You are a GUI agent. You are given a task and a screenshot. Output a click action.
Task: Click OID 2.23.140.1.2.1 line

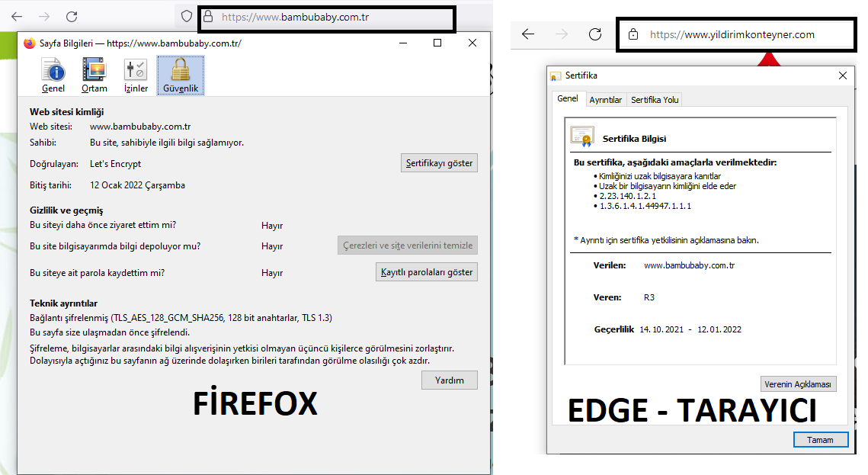pyautogui.click(x=628, y=196)
